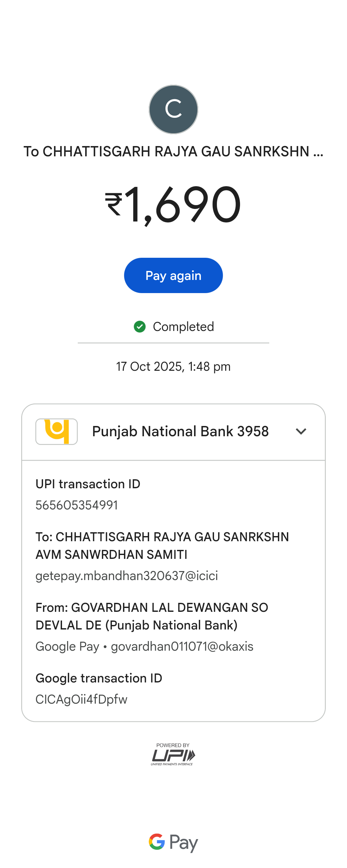
Task: Click the ₹1,690 payment amount
Action: pyautogui.click(x=173, y=205)
